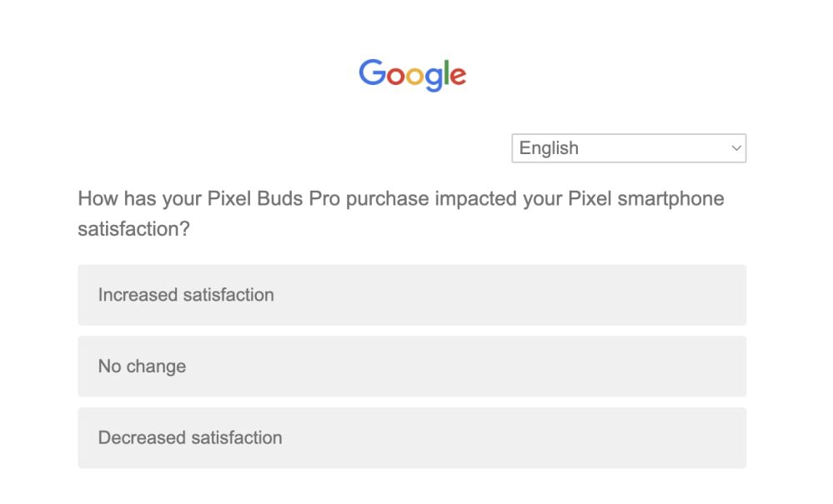Select the Increased satisfaction answer
833x504 pixels.
412,295
